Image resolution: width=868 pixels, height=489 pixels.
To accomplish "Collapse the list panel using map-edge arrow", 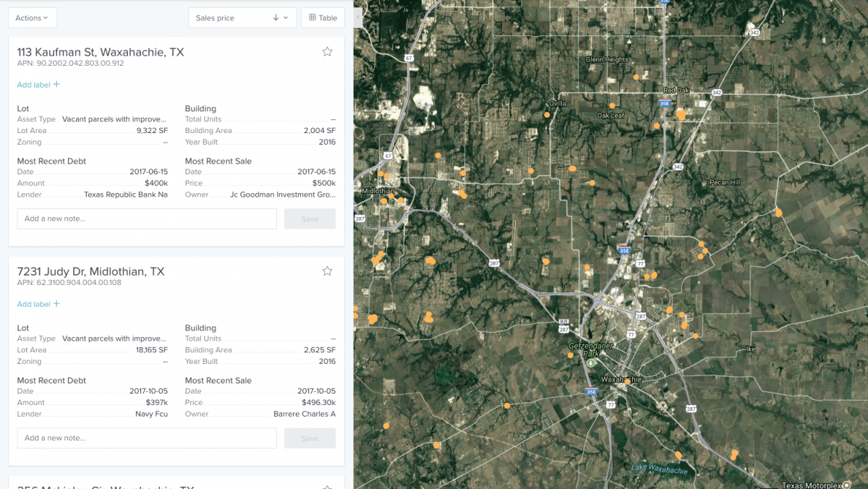I will (x=358, y=12).
